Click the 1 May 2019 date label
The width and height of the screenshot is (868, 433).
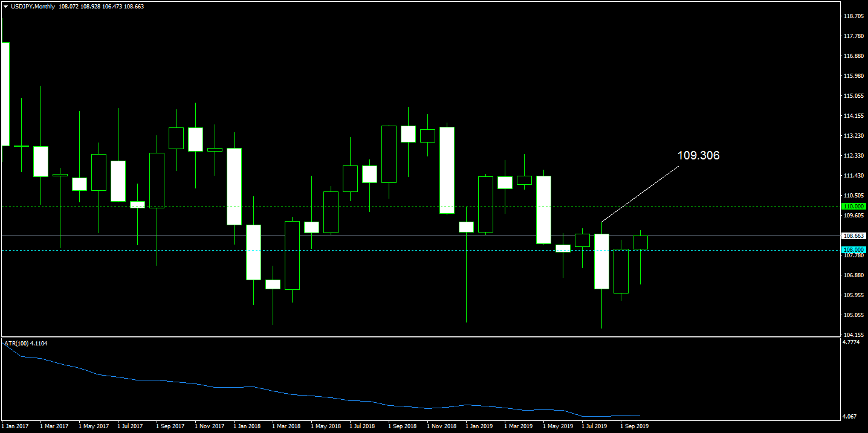point(557,426)
